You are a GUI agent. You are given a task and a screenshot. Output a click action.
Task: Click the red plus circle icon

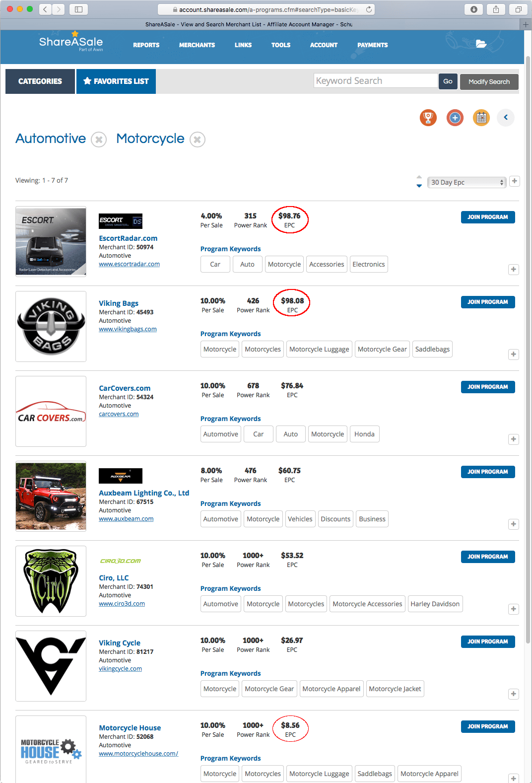click(455, 118)
